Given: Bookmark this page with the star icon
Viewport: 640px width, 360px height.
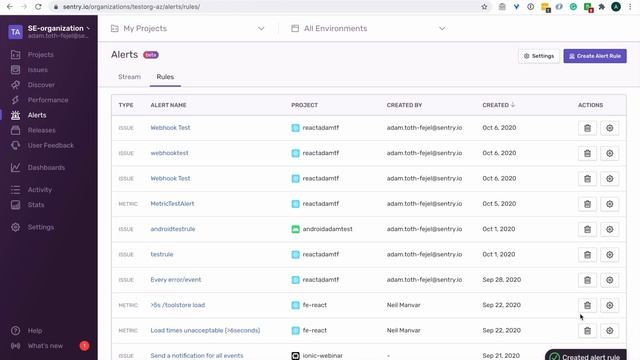Looking at the screenshot, I should point(484,7).
